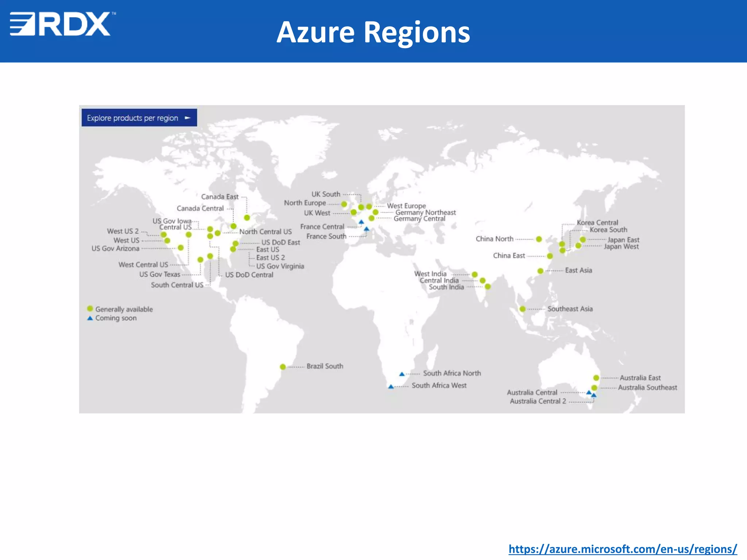Image resolution: width=747 pixels, height=560 pixels.
Task: Click the North Central US label
Action: pyautogui.click(x=266, y=232)
